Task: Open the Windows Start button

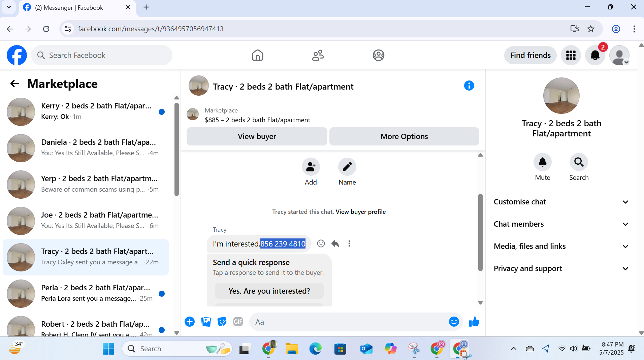Action: click(108, 349)
